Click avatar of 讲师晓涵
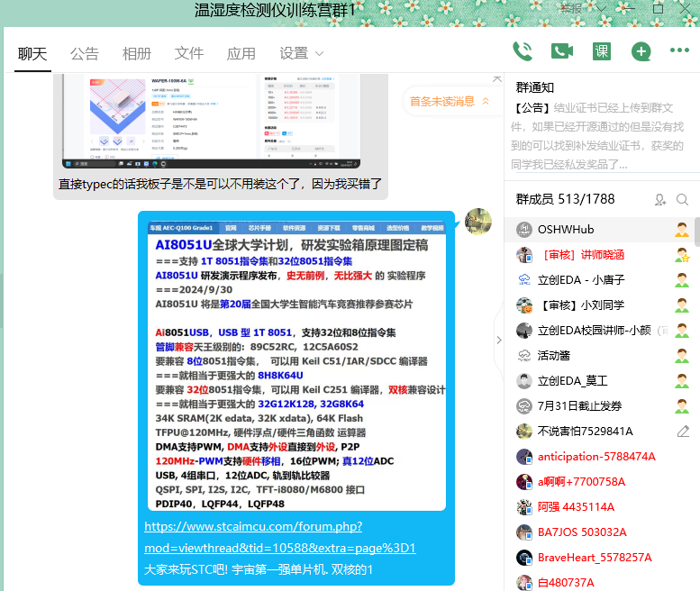The image size is (700, 591). pos(524,255)
